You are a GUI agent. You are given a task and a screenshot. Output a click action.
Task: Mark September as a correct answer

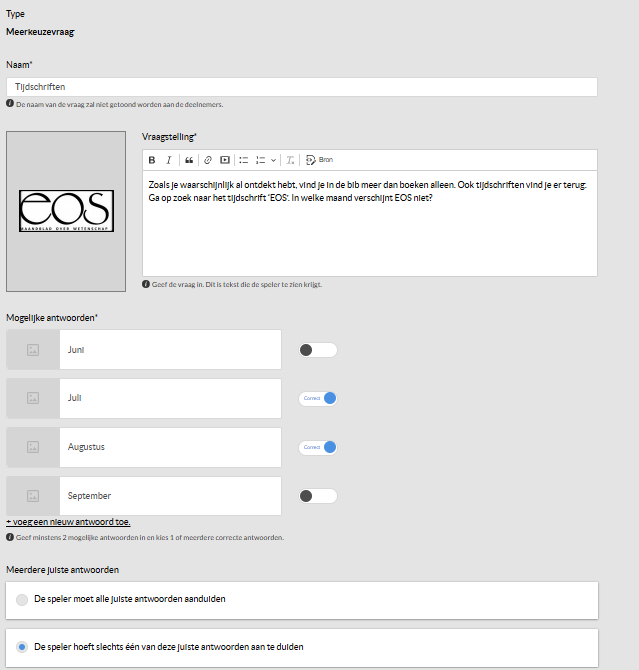coord(318,496)
